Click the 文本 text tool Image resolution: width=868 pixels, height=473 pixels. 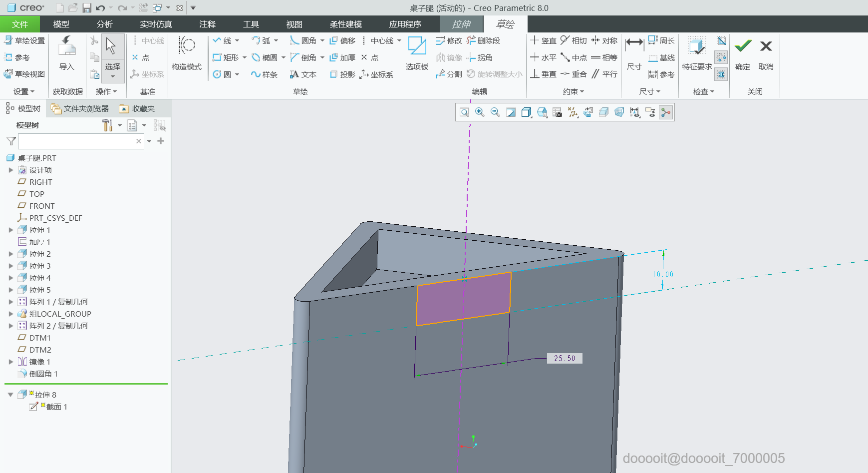[303, 74]
